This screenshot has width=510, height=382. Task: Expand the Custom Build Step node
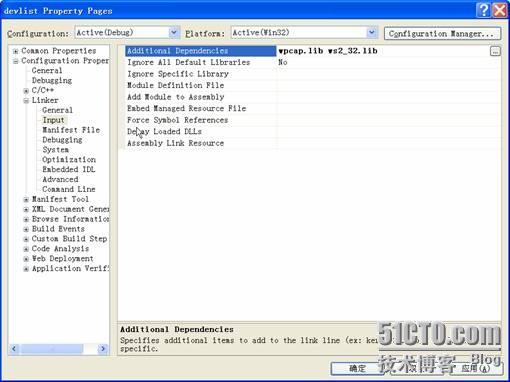point(26,239)
